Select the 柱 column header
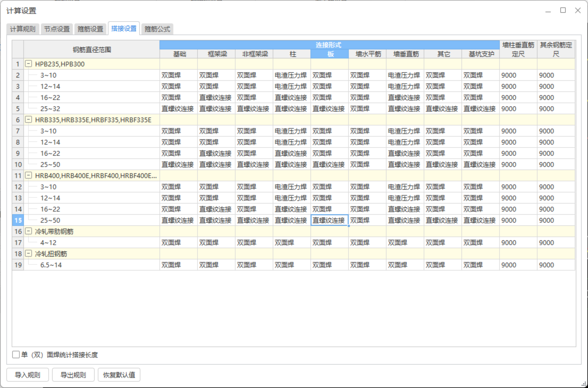The width and height of the screenshot is (588, 388). coord(292,54)
